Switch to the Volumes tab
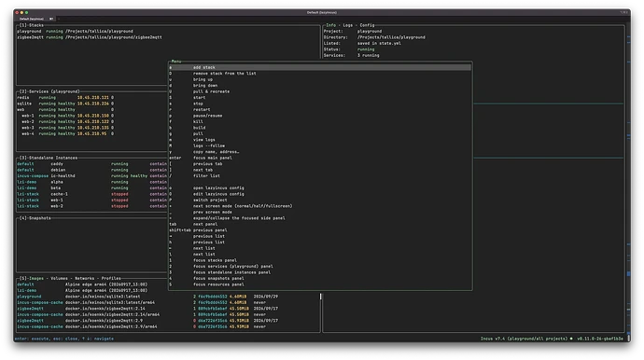Screen dimensions: 644x360 pyautogui.click(x=59, y=278)
